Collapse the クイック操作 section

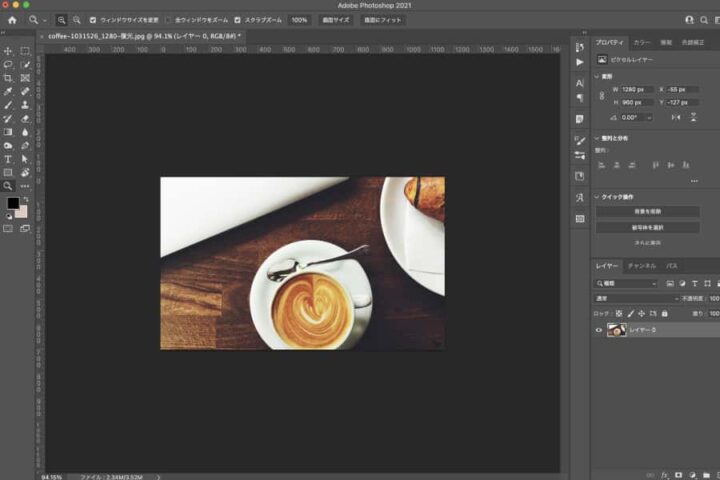pyautogui.click(x=596, y=197)
